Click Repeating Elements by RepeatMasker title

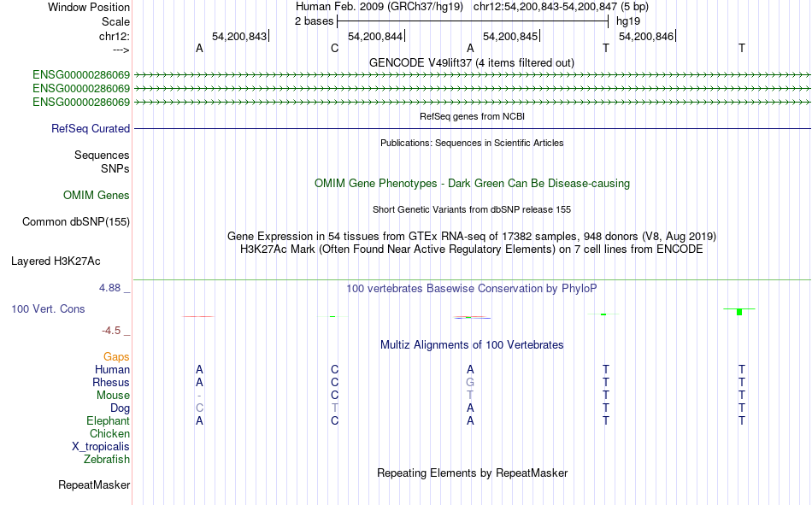point(472,473)
